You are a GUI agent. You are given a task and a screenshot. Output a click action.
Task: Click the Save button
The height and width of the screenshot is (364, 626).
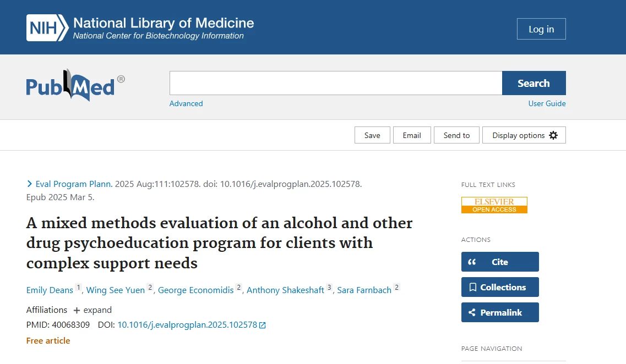pyautogui.click(x=372, y=135)
